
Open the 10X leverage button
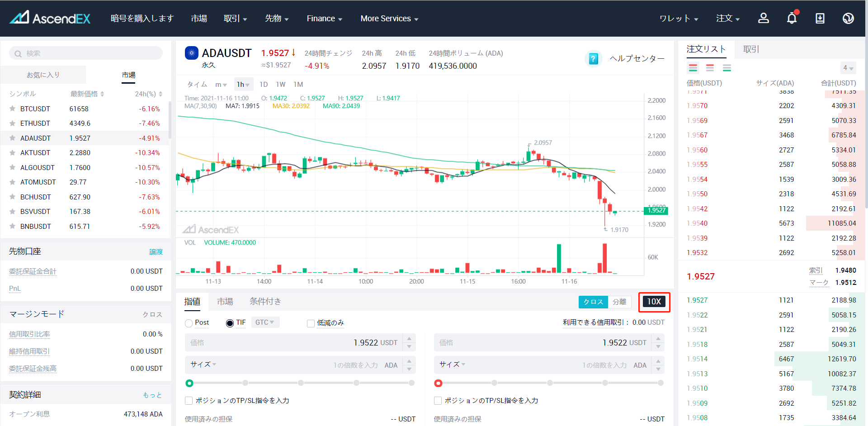coord(654,302)
